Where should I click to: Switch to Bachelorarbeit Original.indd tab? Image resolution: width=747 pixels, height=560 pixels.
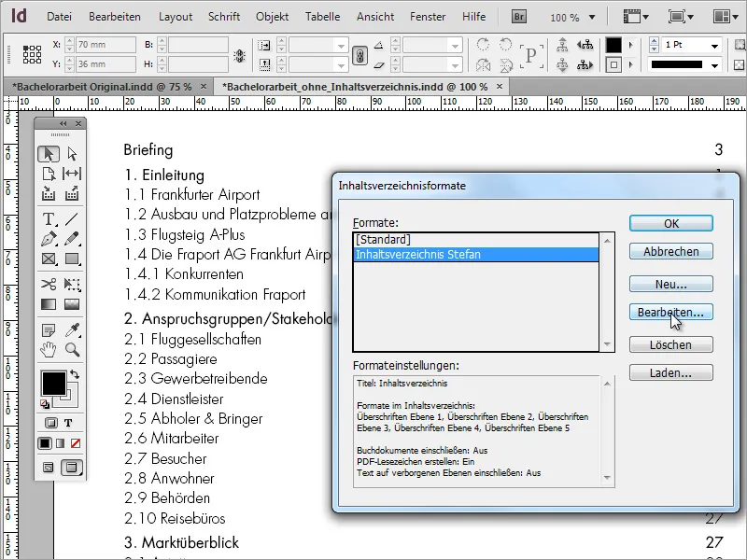[x=104, y=87]
